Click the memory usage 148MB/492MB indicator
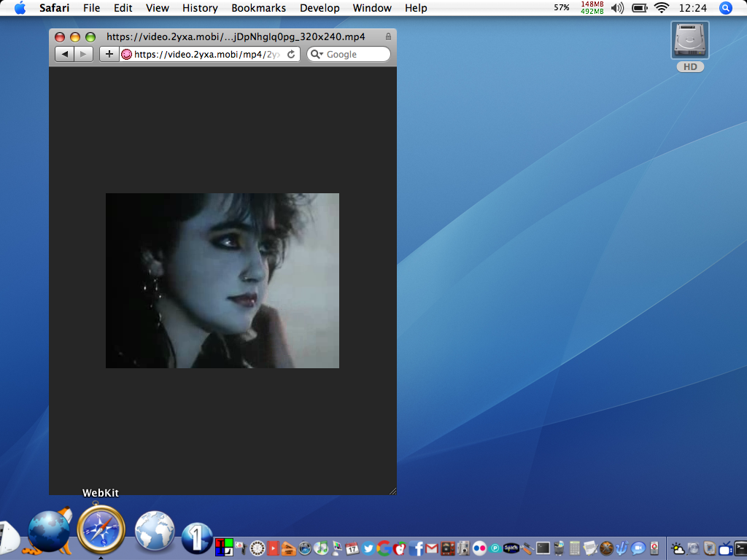The image size is (747, 560). point(592,7)
